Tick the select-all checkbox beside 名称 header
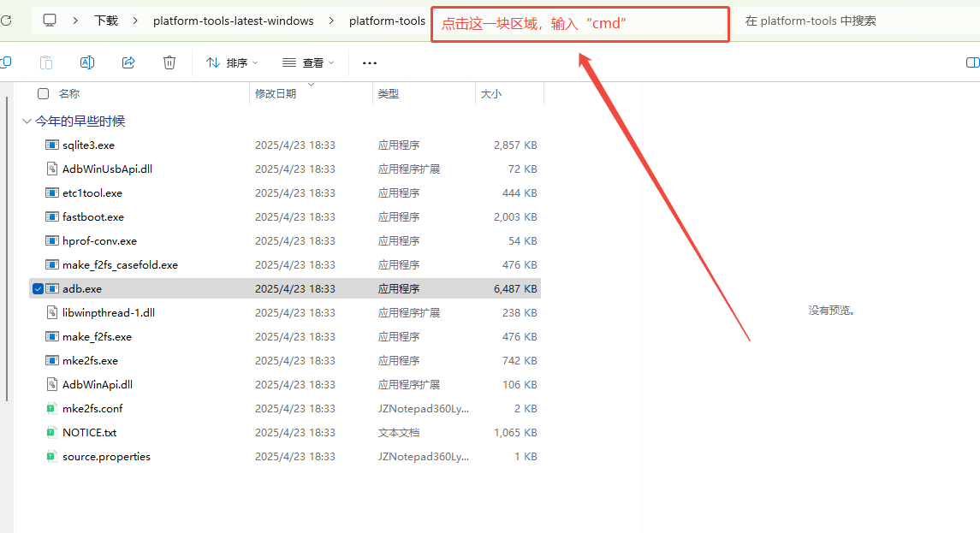980x533 pixels. (x=43, y=94)
